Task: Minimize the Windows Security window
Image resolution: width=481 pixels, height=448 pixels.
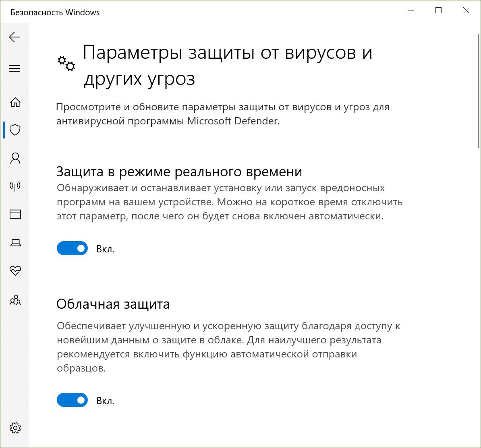Action: pos(411,10)
